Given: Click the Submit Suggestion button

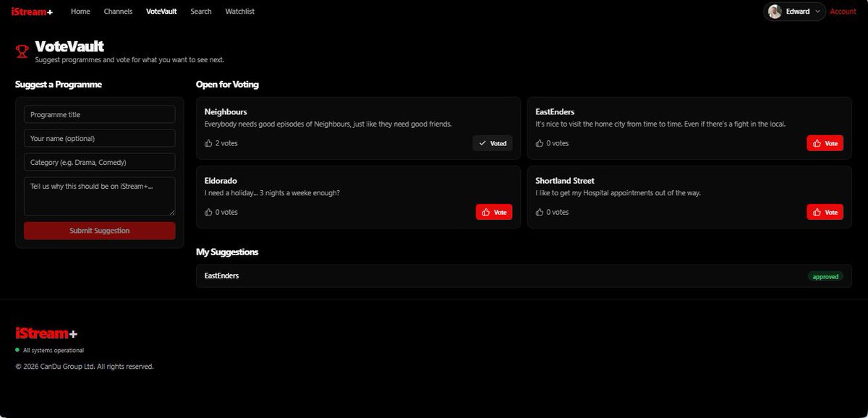Looking at the screenshot, I should point(100,231).
